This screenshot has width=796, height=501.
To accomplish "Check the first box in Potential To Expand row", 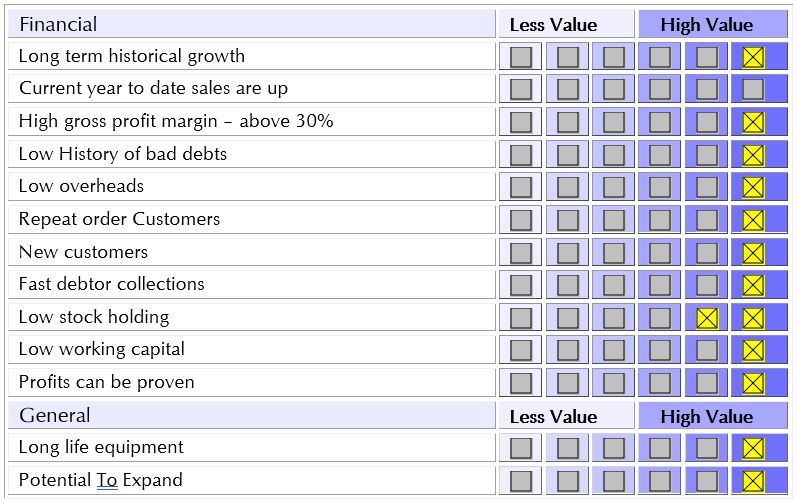I will [x=521, y=481].
